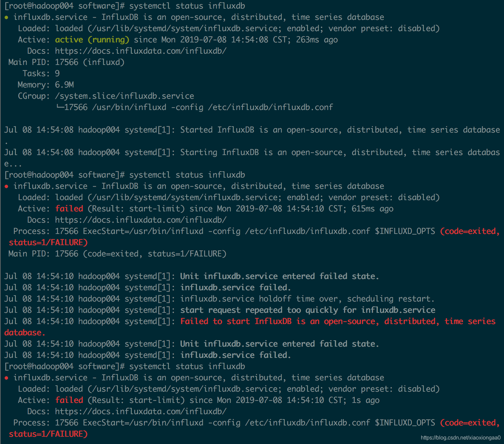This screenshot has width=504, height=444.
Task: Click the 'Tasks: 9' line
Action: point(41,74)
